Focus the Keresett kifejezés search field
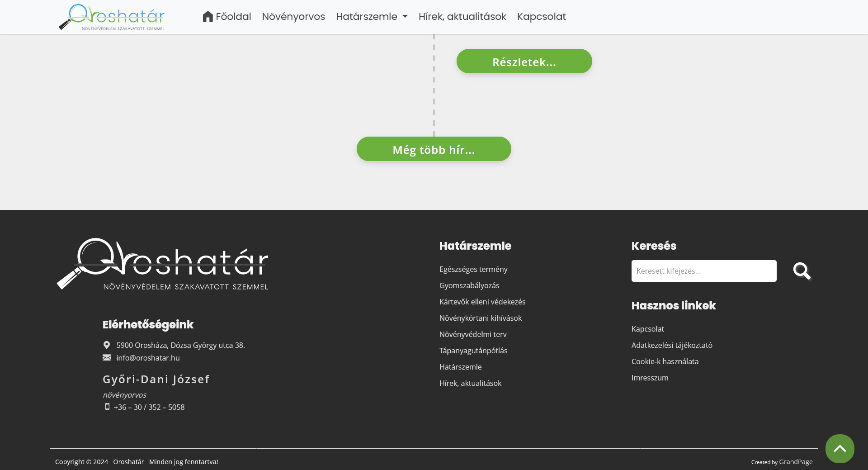 (x=704, y=271)
